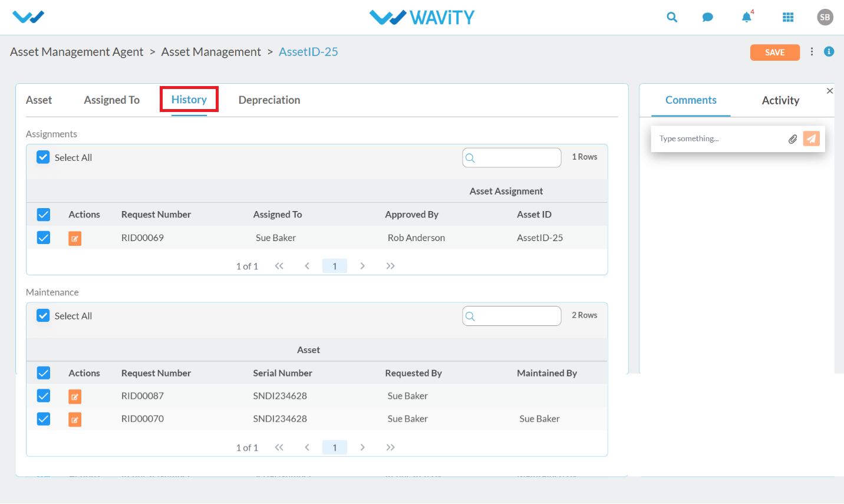
Task: Go to previous page in Assignments pager
Action: (x=307, y=266)
